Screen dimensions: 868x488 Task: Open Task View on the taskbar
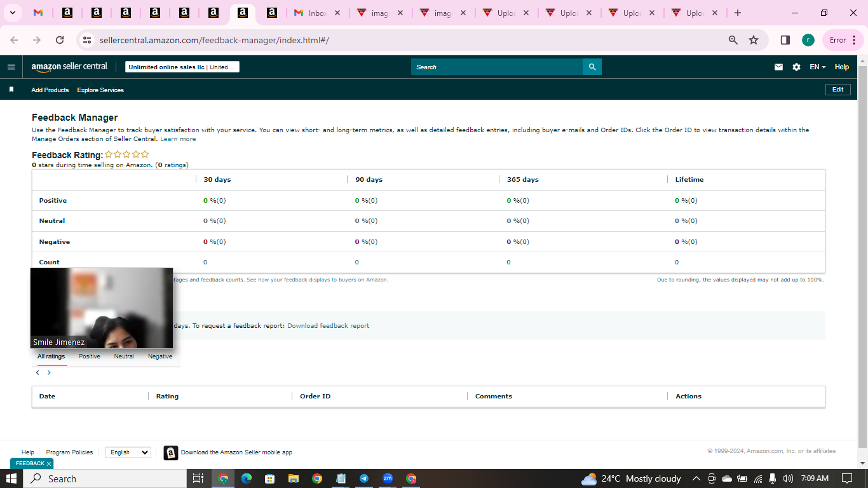click(198, 478)
